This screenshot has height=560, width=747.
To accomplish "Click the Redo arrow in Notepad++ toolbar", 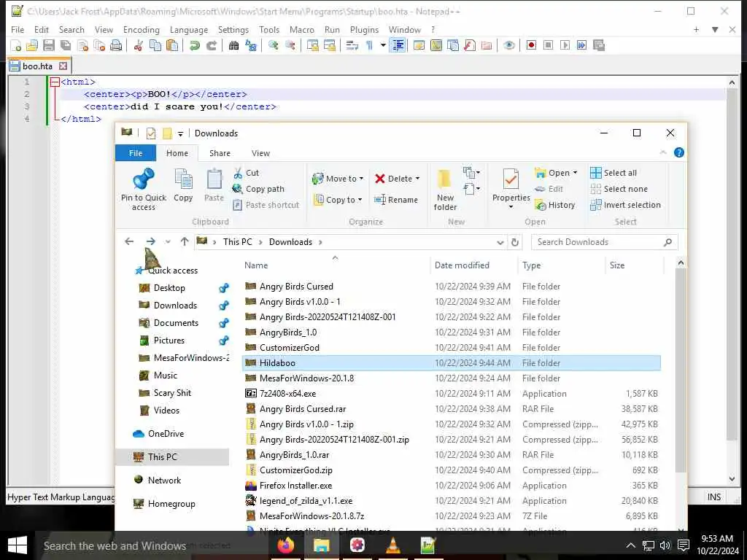I will click(x=212, y=46).
